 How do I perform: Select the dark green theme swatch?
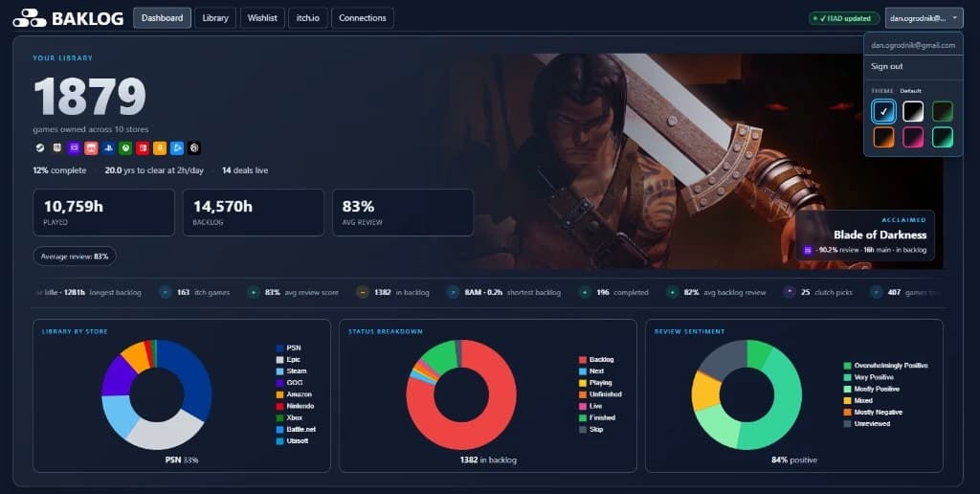point(943,111)
